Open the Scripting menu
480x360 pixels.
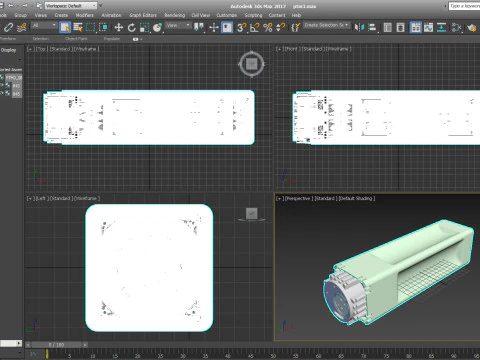[x=253, y=15]
